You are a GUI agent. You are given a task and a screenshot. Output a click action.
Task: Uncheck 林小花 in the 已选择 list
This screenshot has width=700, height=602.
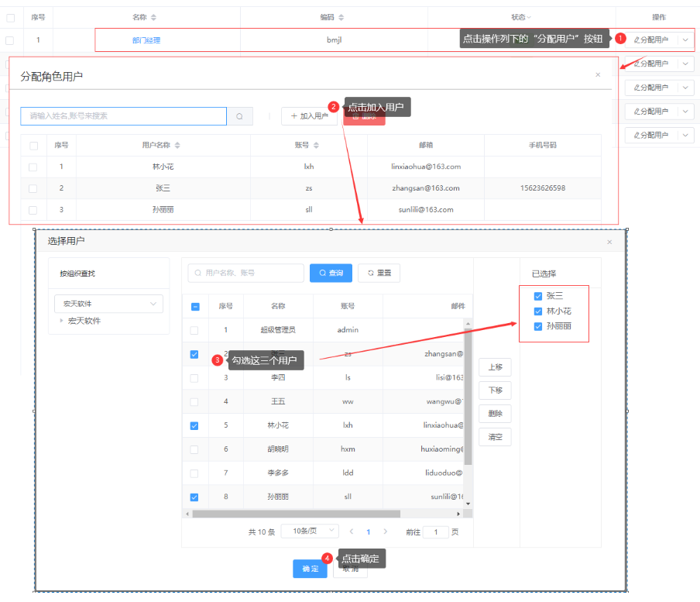[x=538, y=311]
